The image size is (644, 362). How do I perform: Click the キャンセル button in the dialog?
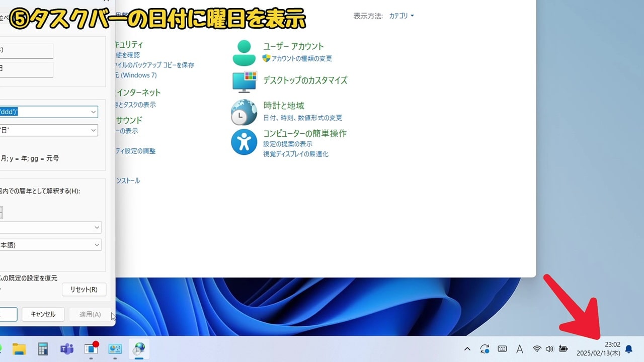pyautogui.click(x=43, y=314)
